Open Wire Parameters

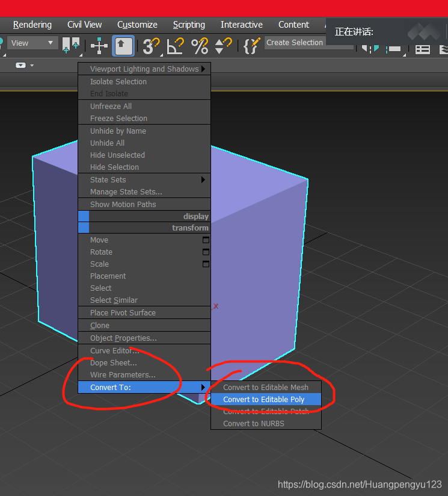pyautogui.click(x=144, y=375)
